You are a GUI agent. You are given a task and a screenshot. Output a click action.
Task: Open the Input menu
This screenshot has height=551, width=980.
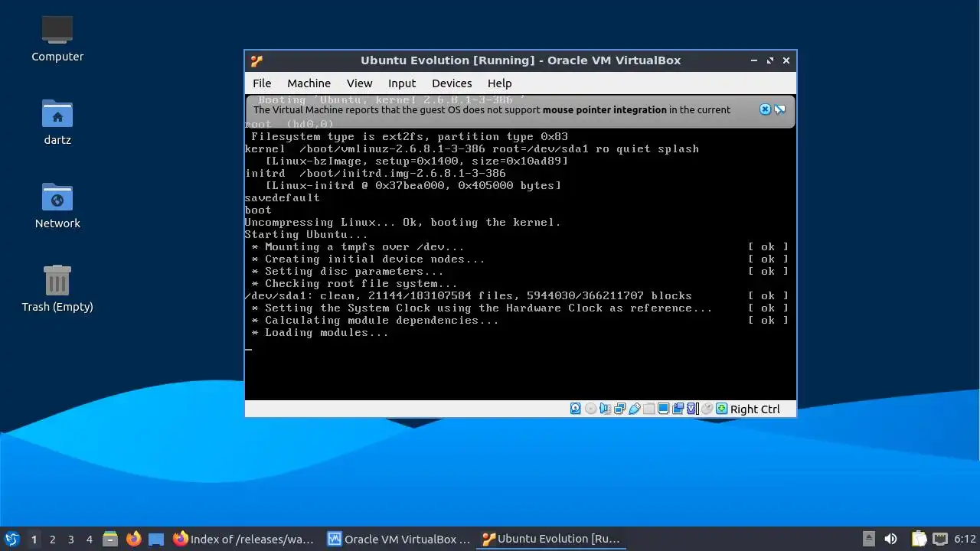(x=402, y=83)
